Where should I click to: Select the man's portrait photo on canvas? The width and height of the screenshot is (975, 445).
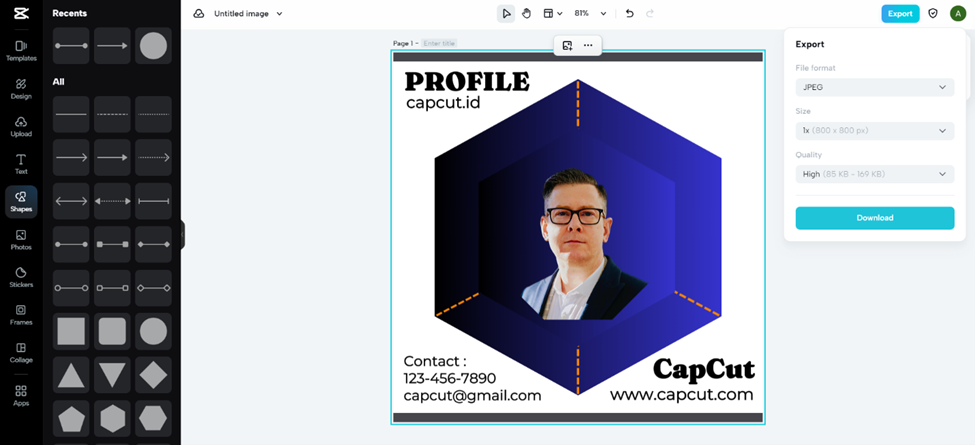(x=585, y=245)
